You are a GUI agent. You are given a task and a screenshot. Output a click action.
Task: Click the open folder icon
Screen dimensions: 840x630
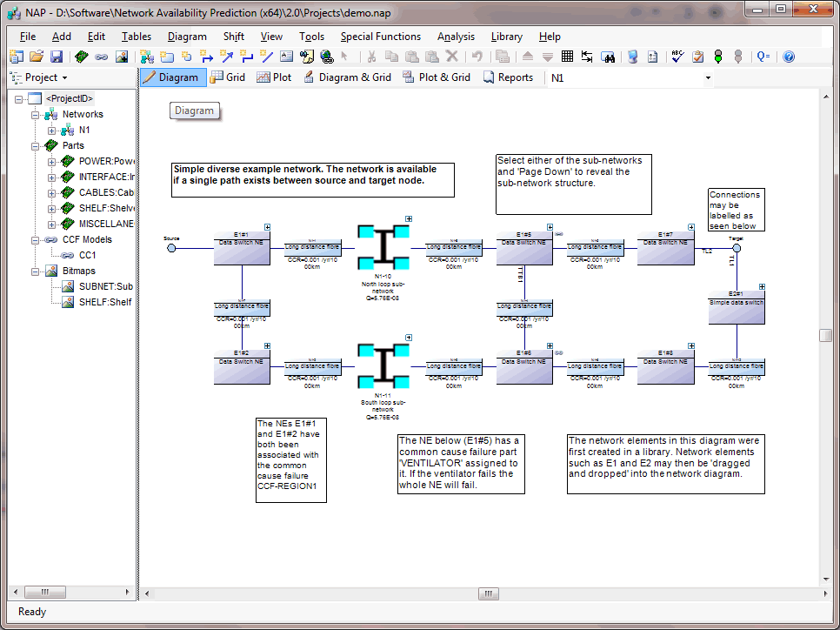point(37,57)
